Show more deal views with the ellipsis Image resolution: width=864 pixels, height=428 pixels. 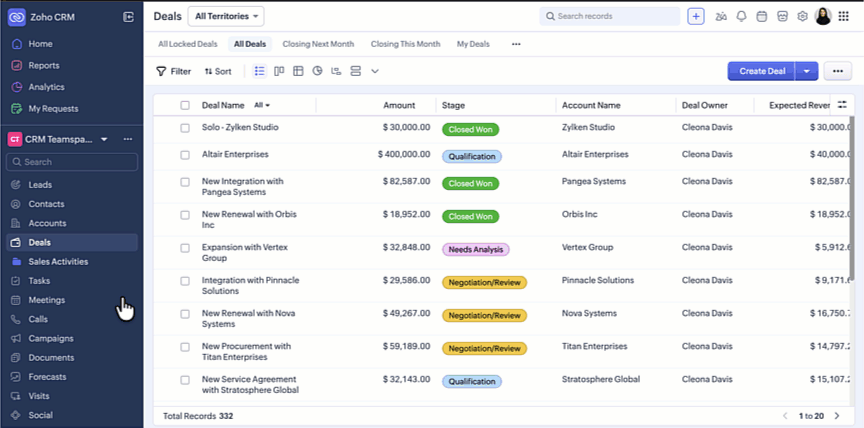[516, 44]
